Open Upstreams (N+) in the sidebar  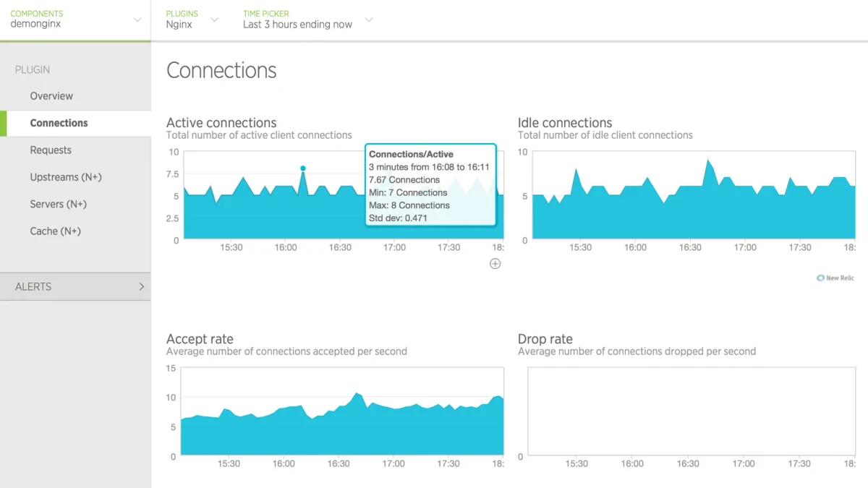pos(66,177)
